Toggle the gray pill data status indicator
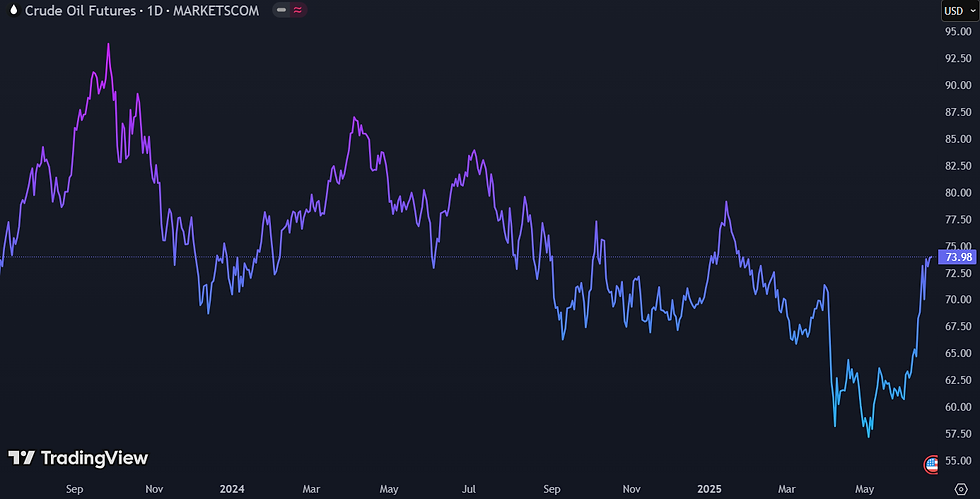 [281, 10]
